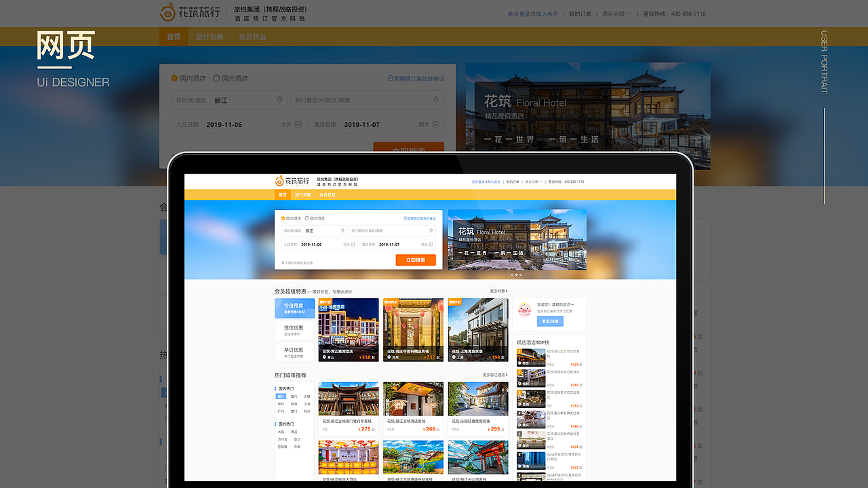This screenshot has height=488, width=868.
Task: Select 国内酒店 radio on laptop screen
Action: pyautogui.click(x=283, y=218)
